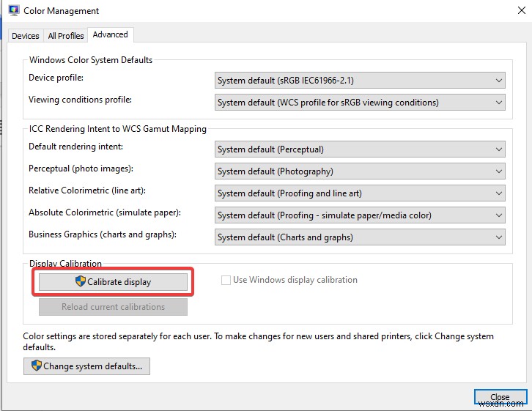Expand the Absolute Colorimetric dropdown
Image resolution: width=532 pixels, height=411 pixels.
pos(361,215)
